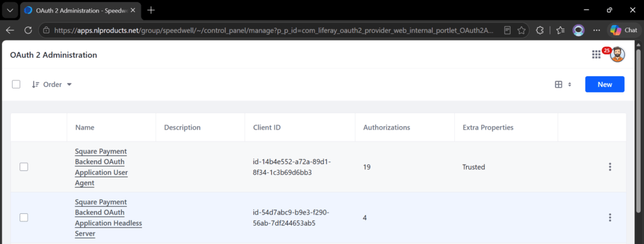
Task: Open Square Payment Backend OAuth Application Headless Server
Action: (108, 218)
